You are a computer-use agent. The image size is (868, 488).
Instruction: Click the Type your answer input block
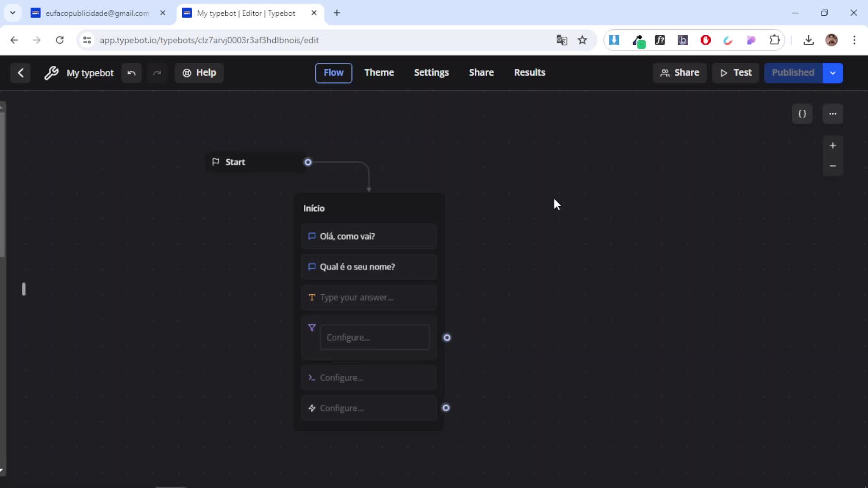pyautogui.click(x=369, y=297)
